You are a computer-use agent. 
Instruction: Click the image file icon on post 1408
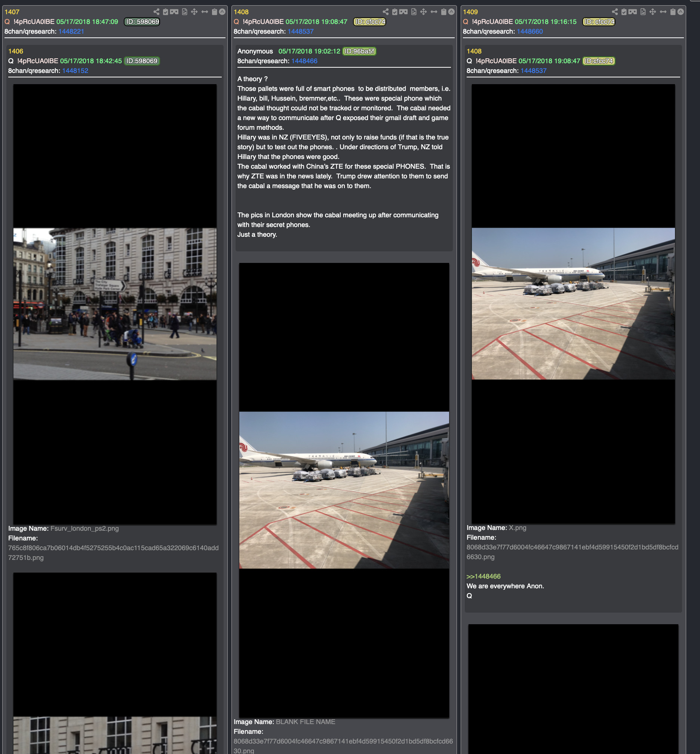coord(414,12)
